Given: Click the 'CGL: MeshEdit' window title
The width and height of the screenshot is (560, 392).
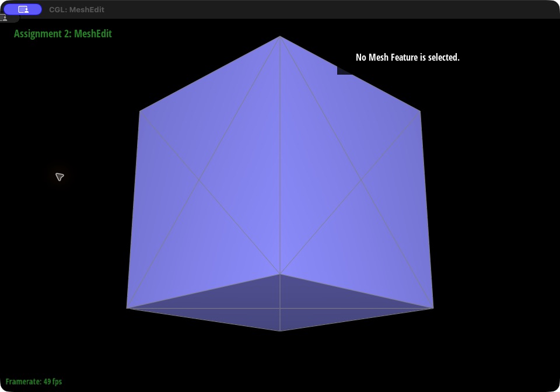Looking at the screenshot, I should point(76,10).
